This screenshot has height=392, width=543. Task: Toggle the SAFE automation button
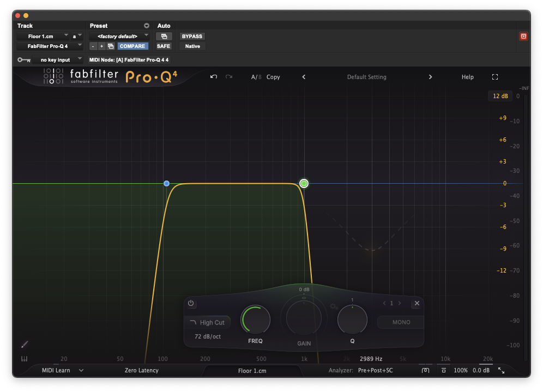tap(164, 46)
